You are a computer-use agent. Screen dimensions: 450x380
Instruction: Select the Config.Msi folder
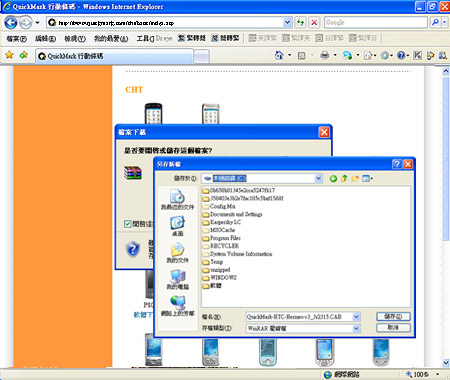point(219,206)
